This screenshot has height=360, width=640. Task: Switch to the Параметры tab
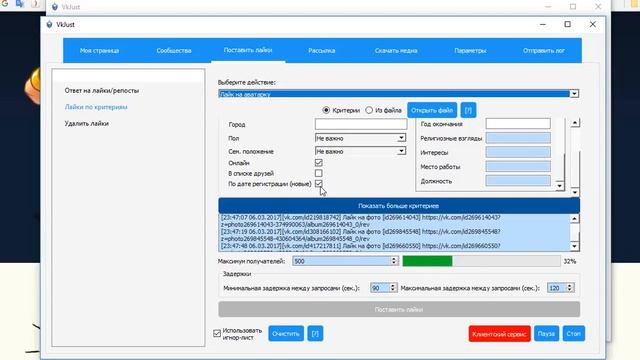click(470, 51)
